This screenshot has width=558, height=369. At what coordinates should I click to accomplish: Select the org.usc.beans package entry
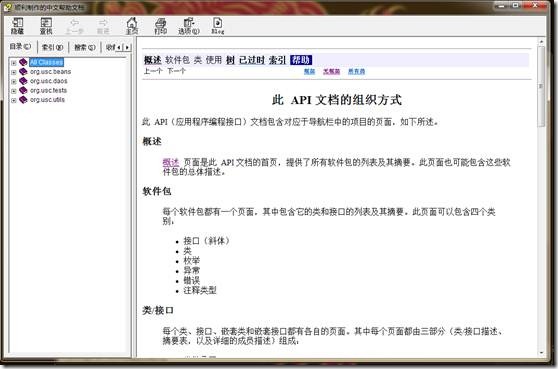[x=50, y=72]
